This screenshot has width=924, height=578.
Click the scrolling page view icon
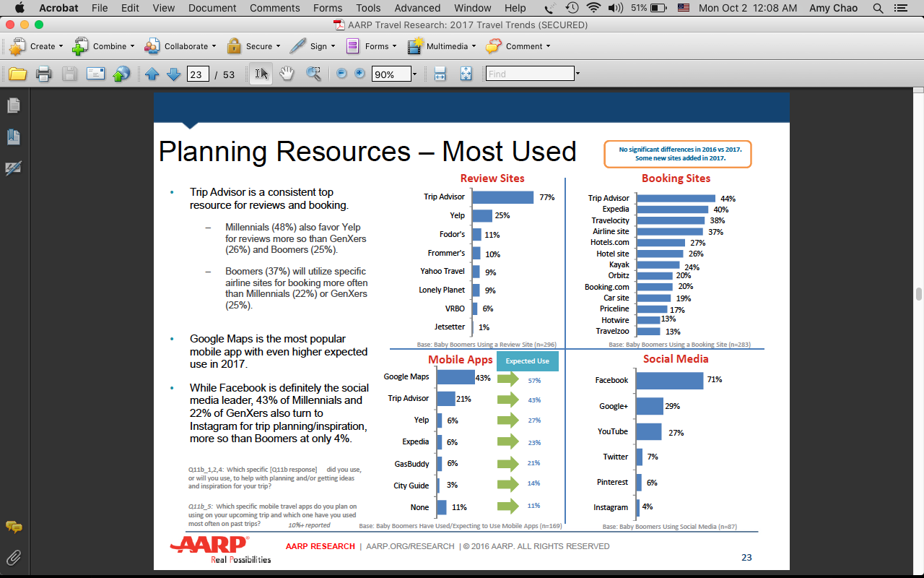pos(440,74)
